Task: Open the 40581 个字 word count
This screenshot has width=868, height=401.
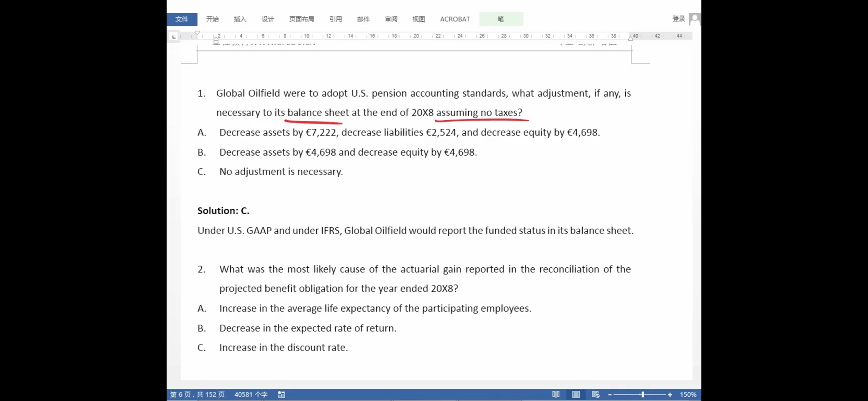Action: pyautogui.click(x=251, y=394)
